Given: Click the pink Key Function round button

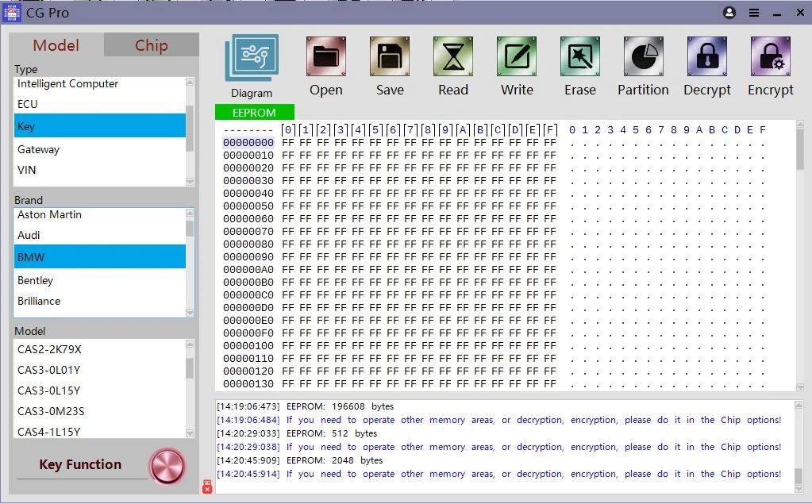Looking at the screenshot, I should 167,466.
